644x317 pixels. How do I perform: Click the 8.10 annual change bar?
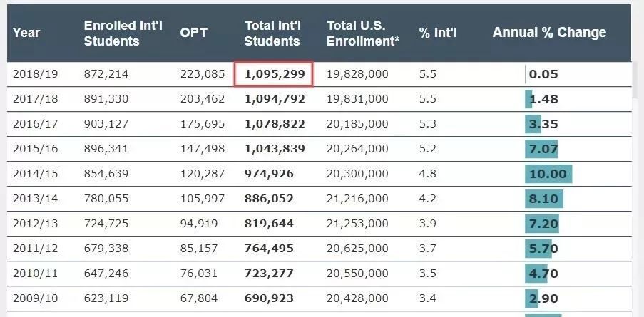(544, 199)
